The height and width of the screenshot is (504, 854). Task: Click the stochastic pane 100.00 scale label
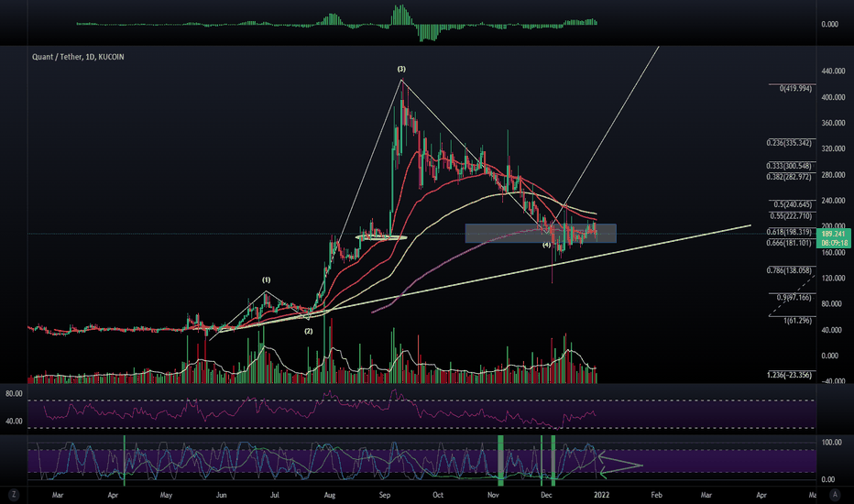832,443
